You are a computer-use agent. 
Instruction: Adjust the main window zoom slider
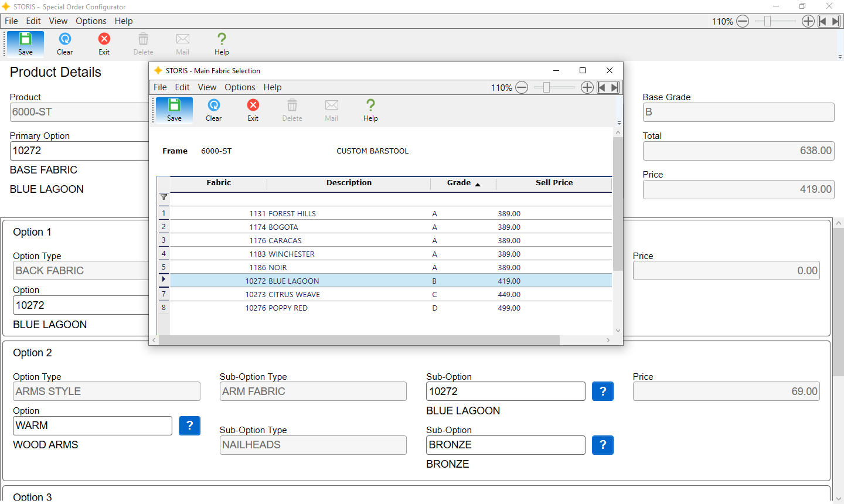768,21
